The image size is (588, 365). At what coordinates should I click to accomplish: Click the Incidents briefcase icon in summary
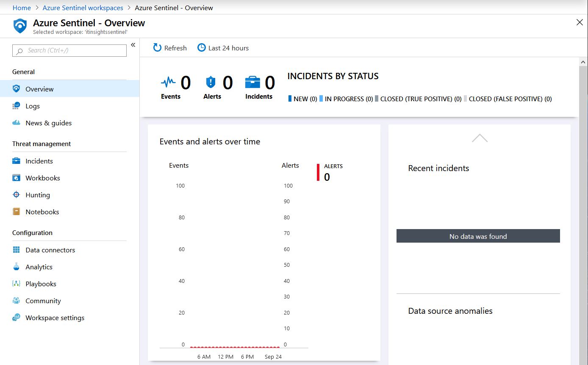coord(253,82)
